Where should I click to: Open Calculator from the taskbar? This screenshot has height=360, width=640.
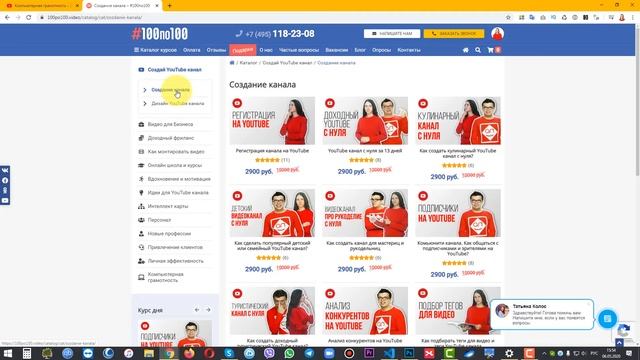pyautogui.click(x=27, y=353)
